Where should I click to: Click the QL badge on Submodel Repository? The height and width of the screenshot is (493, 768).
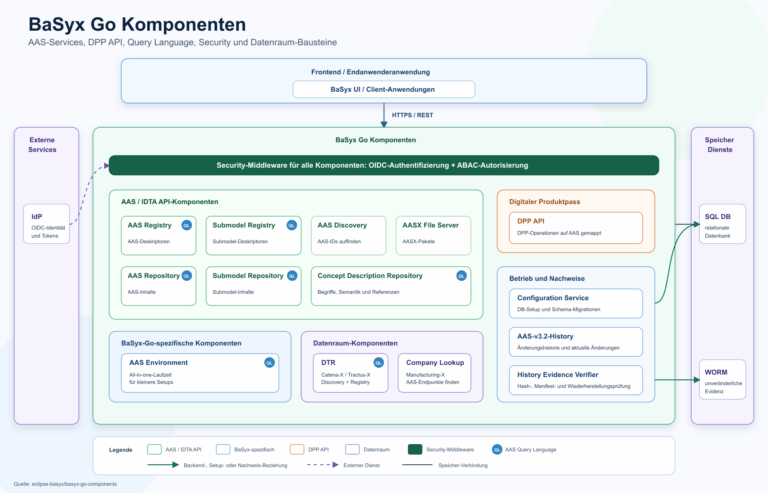pyautogui.click(x=292, y=276)
